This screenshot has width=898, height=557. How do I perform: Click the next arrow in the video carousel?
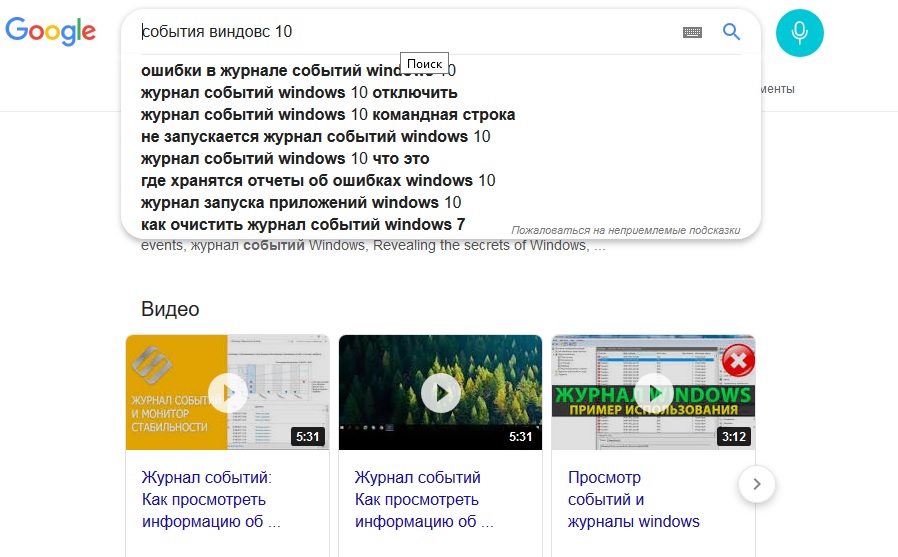[757, 484]
